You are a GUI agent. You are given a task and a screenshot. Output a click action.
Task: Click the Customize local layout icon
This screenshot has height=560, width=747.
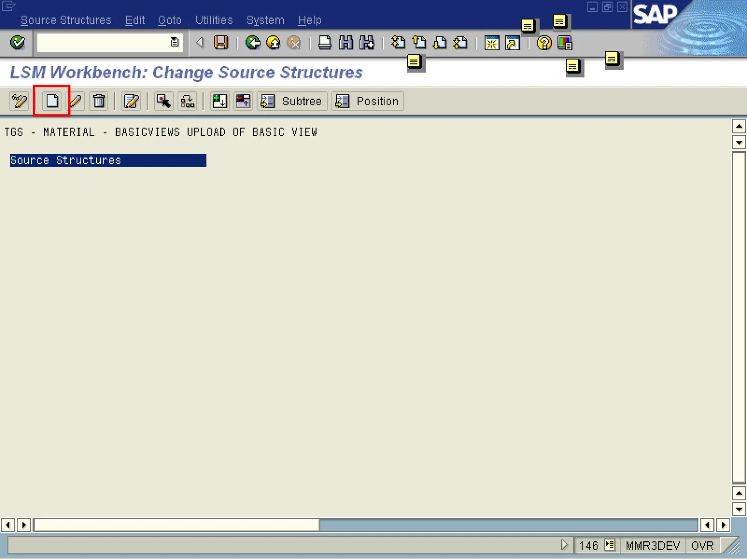coord(565,43)
